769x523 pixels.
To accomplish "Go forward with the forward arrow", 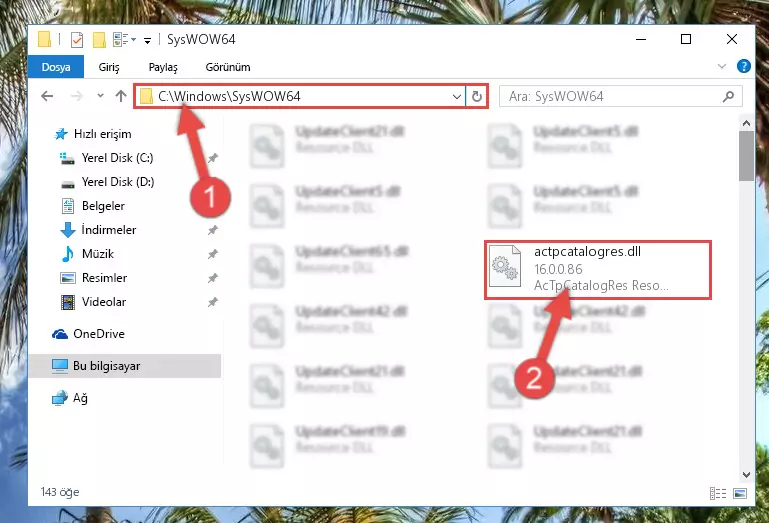I will pyautogui.click(x=77, y=96).
